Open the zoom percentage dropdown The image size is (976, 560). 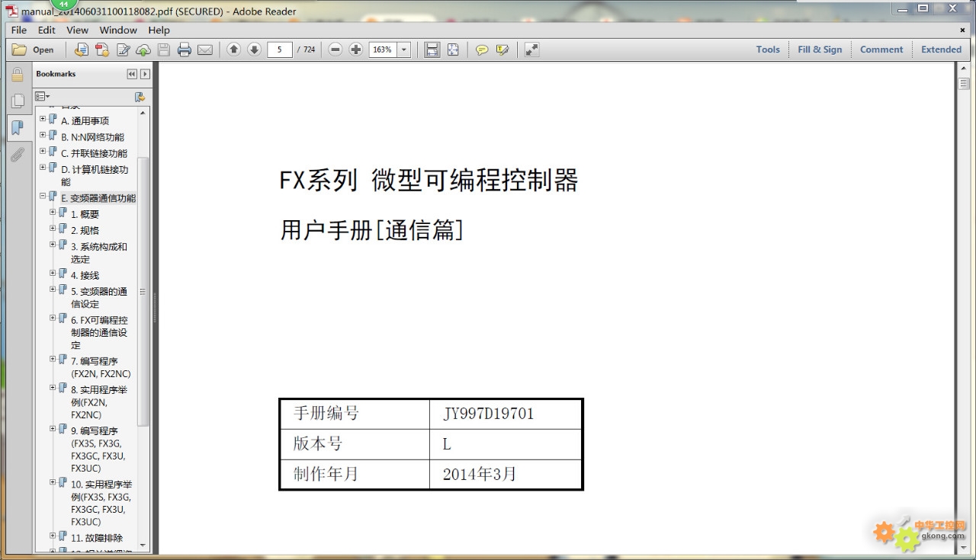403,50
